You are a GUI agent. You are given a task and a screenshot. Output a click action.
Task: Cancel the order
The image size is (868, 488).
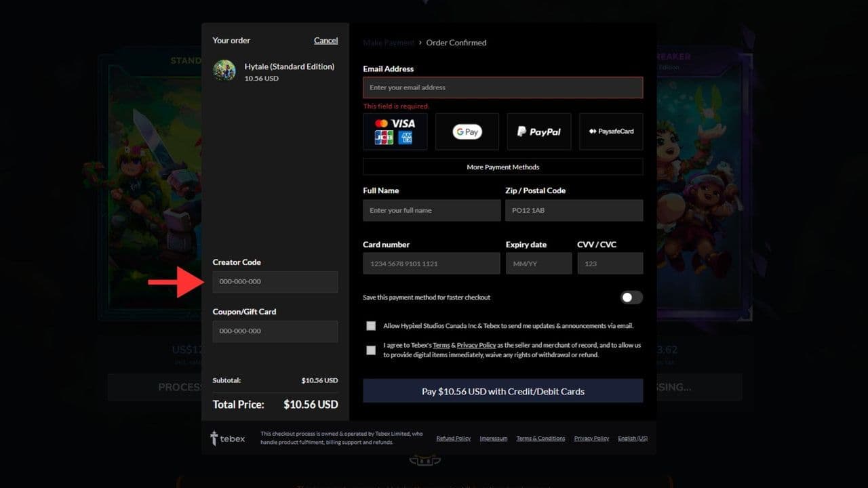(x=325, y=41)
